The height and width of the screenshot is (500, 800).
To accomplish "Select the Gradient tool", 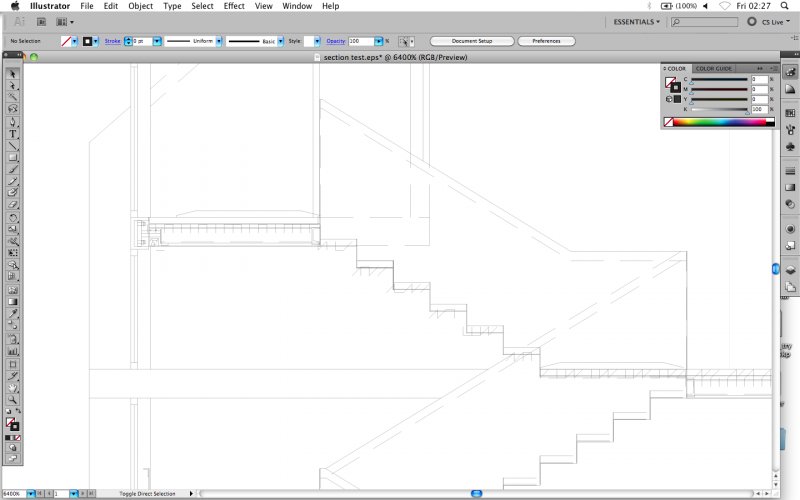I will 13,302.
